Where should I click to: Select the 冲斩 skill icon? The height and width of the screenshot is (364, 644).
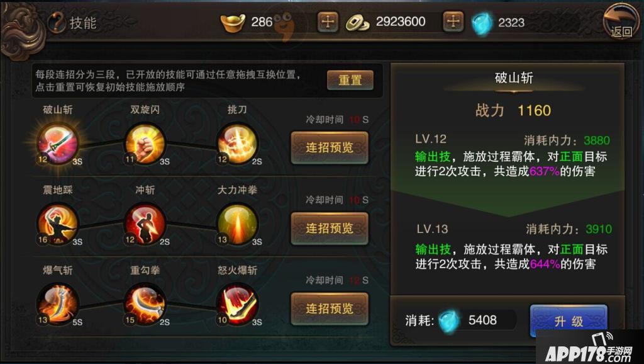pyautogui.click(x=145, y=225)
